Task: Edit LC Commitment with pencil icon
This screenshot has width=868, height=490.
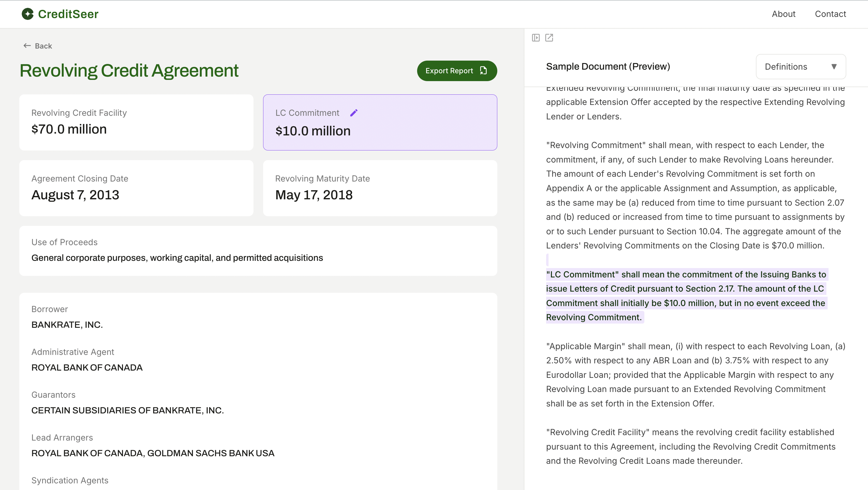Action: (354, 113)
